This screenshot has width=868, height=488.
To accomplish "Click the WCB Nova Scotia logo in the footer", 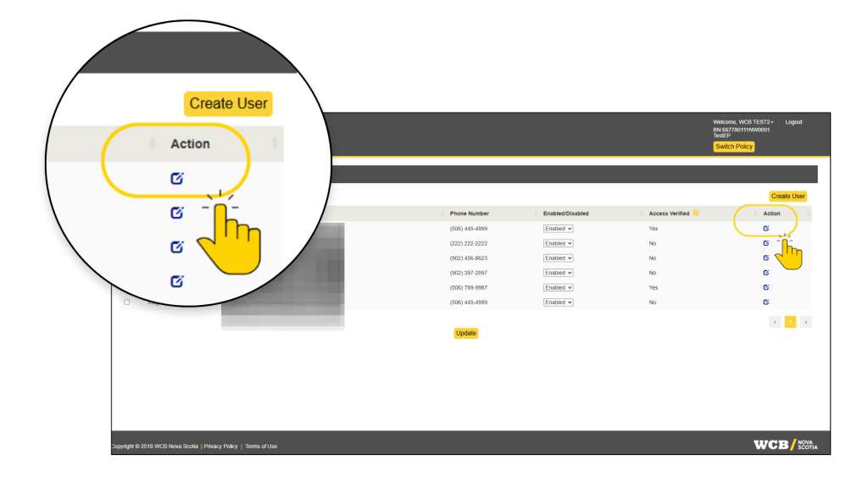I will [x=785, y=445].
